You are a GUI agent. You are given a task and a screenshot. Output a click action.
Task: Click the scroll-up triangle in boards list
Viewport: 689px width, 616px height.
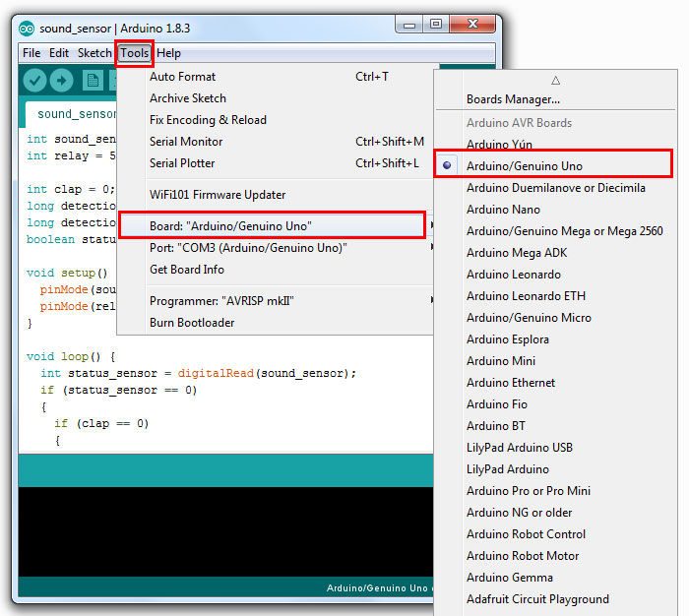(555, 81)
